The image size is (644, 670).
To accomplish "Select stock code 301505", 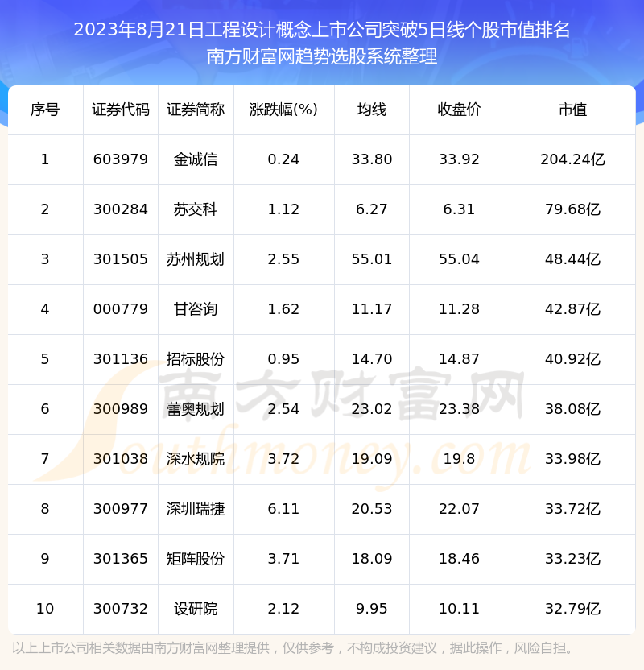I will tap(121, 259).
